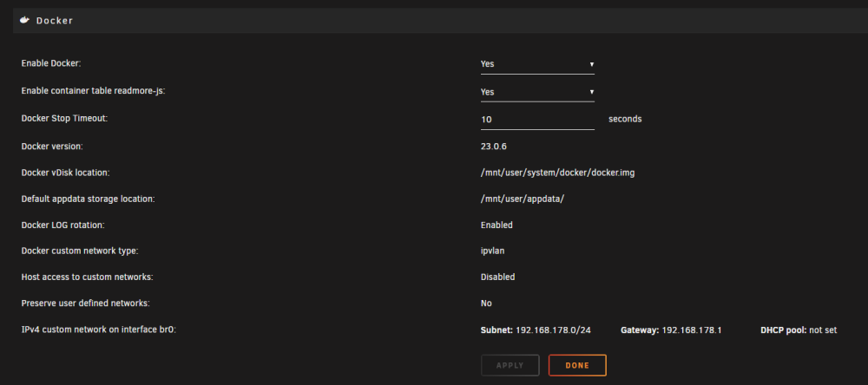Click the Subnet 192.168.178.0/24 value
Viewport: 868px width, 385px height.
(536, 330)
